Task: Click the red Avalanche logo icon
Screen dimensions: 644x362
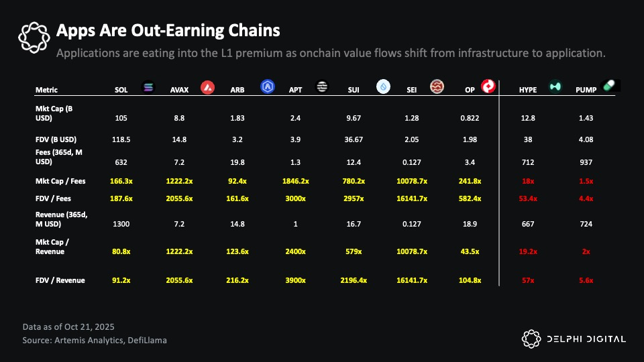Action: (x=207, y=87)
